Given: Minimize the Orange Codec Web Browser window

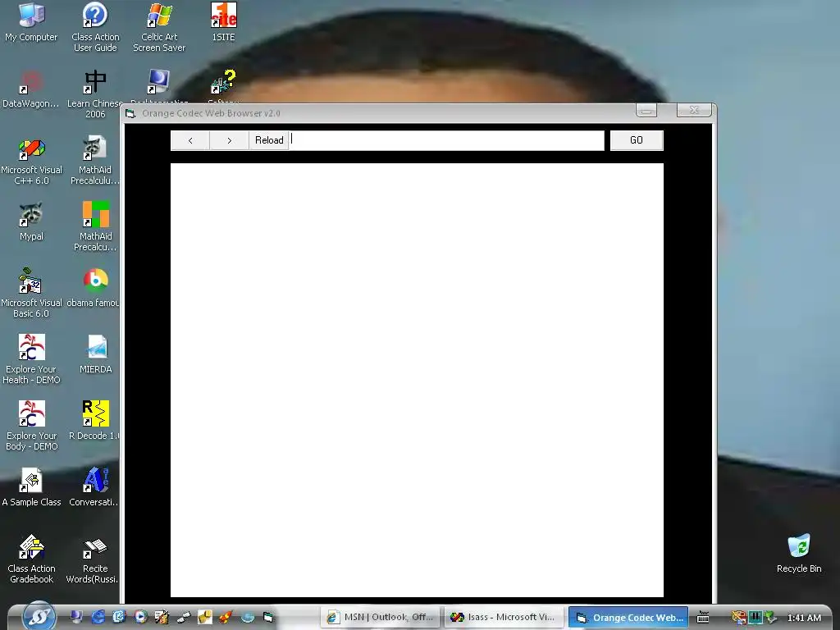Looking at the screenshot, I should [x=646, y=111].
